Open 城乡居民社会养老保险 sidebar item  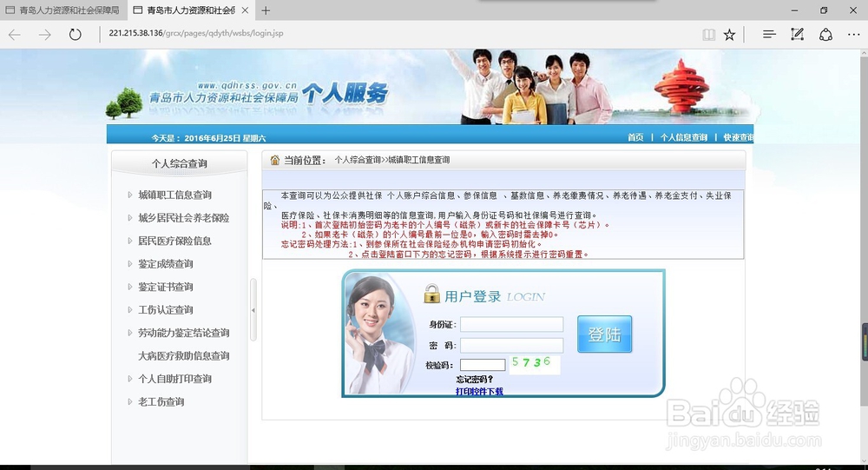184,218
